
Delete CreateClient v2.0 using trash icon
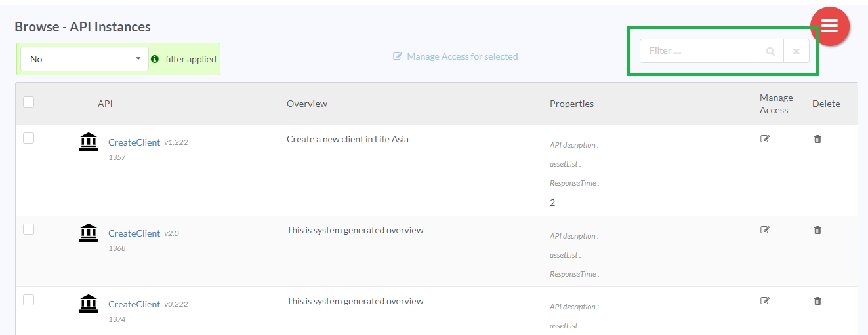817,230
